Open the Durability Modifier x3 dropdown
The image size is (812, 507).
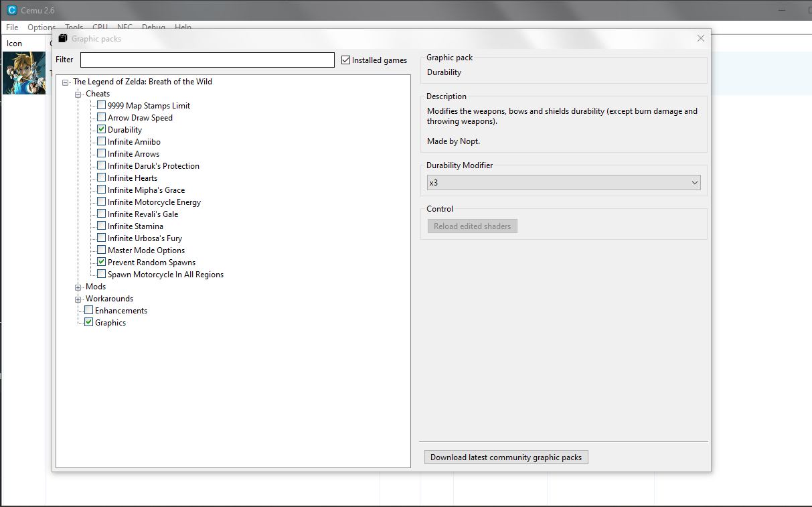[564, 182]
